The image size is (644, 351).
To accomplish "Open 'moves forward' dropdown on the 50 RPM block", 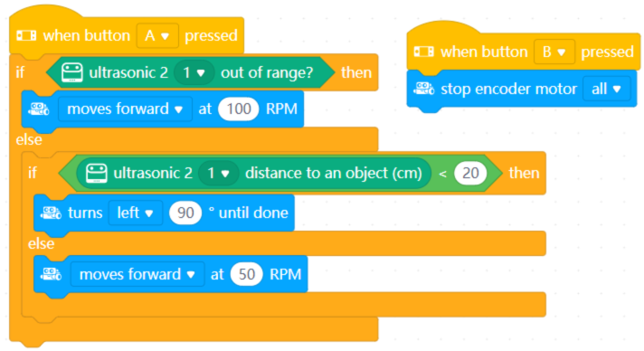I will tap(137, 274).
